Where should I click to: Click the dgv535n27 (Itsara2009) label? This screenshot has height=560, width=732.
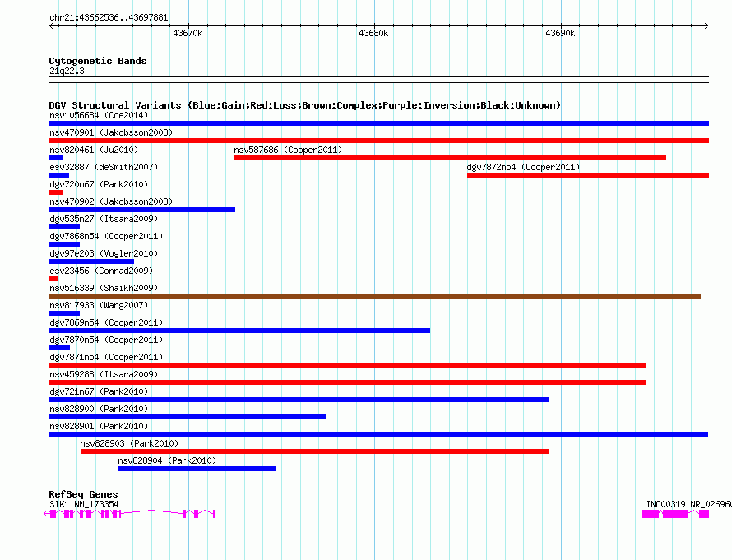click(x=104, y=219)
